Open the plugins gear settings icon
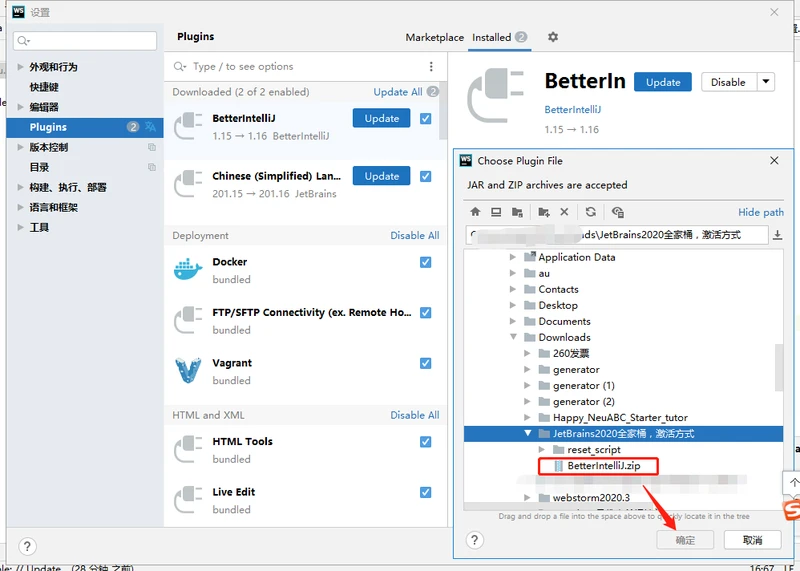This screenshot has width=800, height=571. [x=553, y=37]
